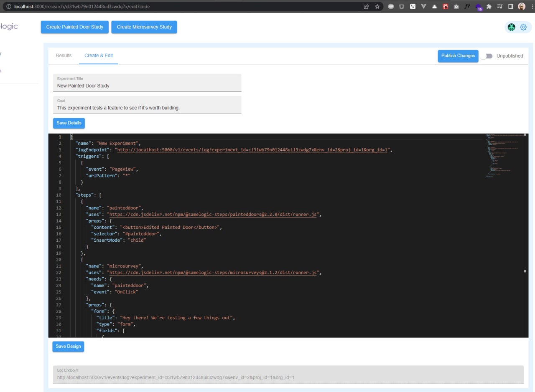The width and height of the screenshot is (535, 392).
Task: Click the editor vertical scrollbar marker
Action: pos(525,271)
